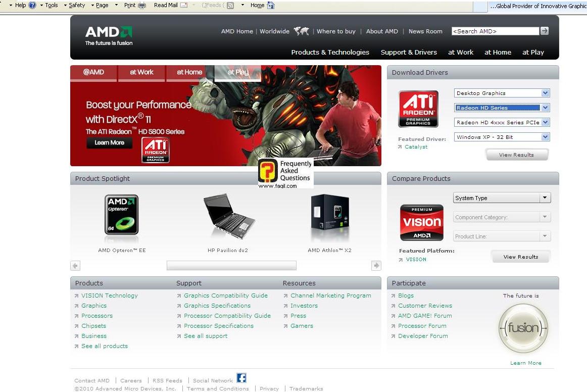Viewport: 587px width, 392px height.
Task: Click the AMD Vision logo badge
Action: pyautogui.click(x=421, y=222)
